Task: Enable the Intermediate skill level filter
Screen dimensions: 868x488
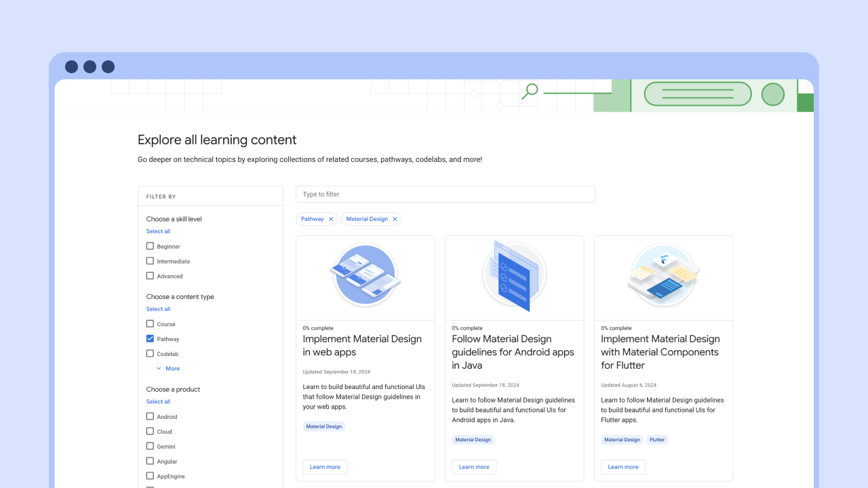Action: [149, 261]
